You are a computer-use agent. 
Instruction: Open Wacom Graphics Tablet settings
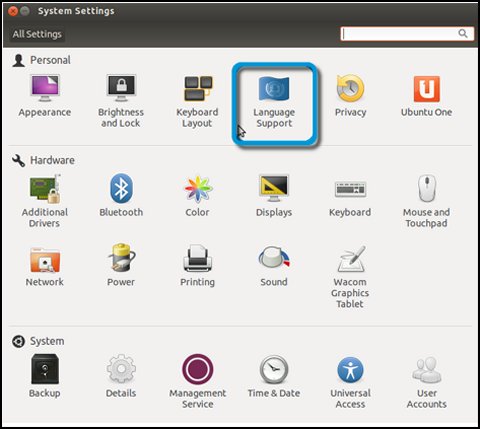[350, 277]
